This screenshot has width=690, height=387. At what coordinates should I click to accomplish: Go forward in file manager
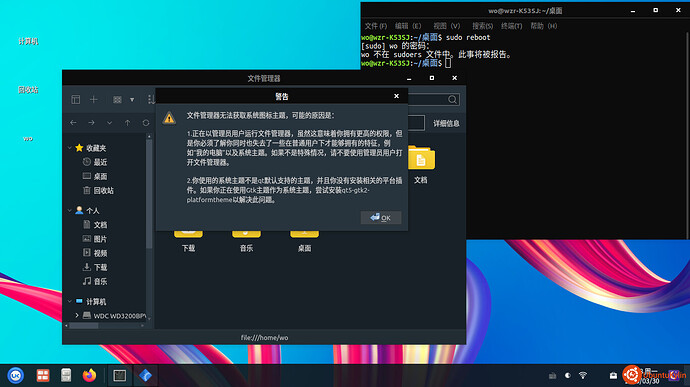tap(91, 123)
